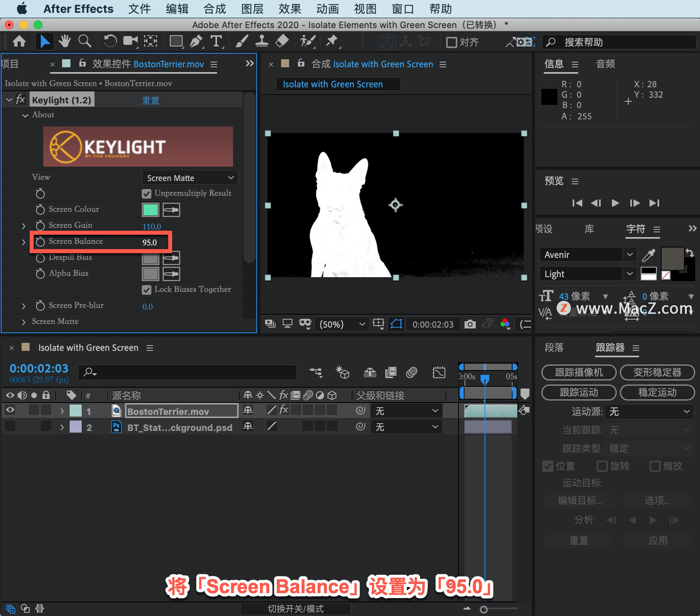Select the Unified Camera tool

(x=131, y=41)
